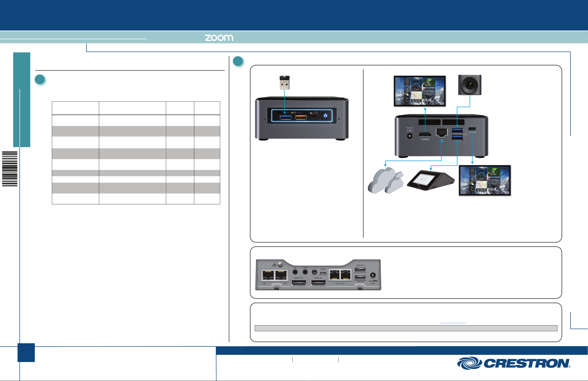Click the display image at the bottom right
This screenshot has width=588, height=381.
[485, 181]
